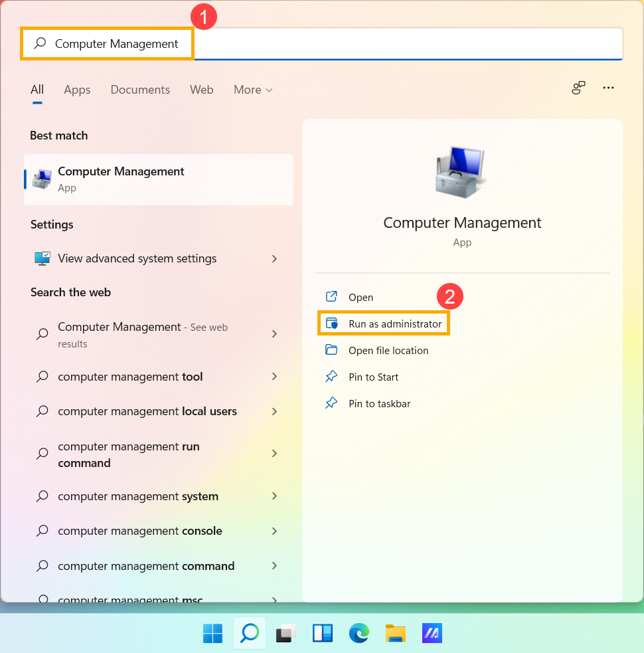644x653 pixels.
Task: Click the Task View taskbar icon
Action: (286, 634)
